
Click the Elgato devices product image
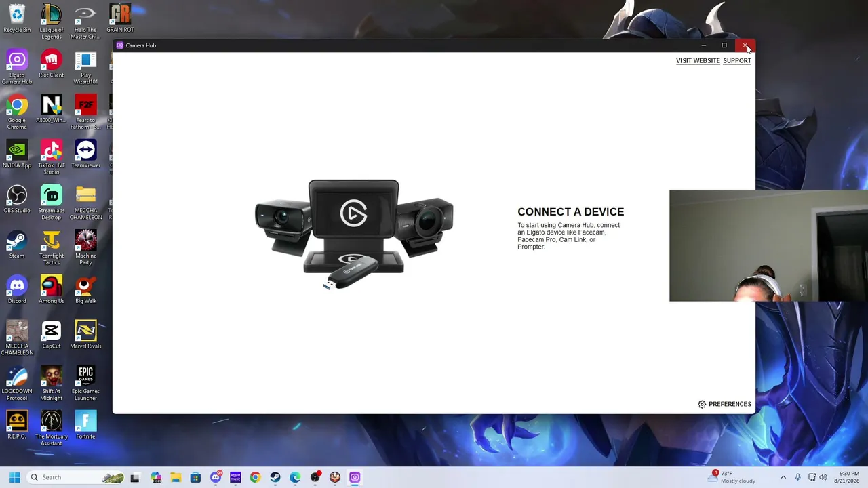tap(354, 235)
